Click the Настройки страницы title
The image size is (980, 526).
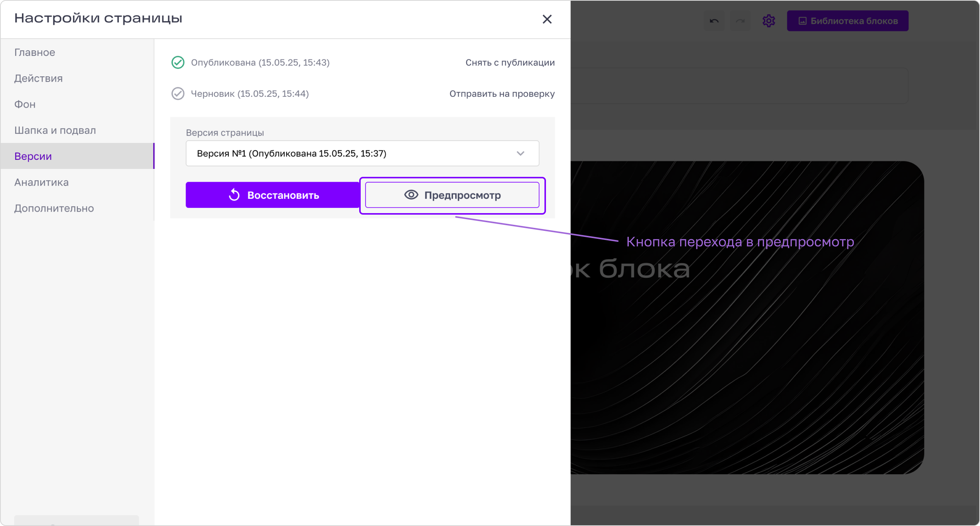point(98,18)
